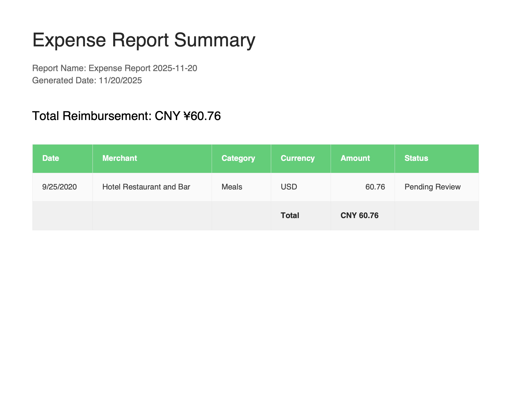This screenshot has width=512, height=420.
Task: Click the USD currency cell
Action: [x=288, y=187]
